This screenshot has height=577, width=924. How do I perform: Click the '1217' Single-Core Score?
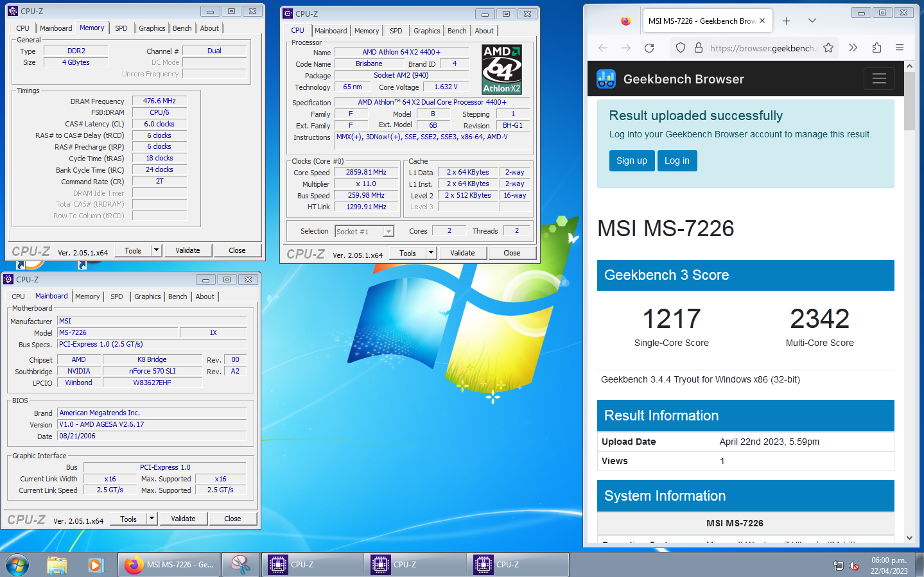[x=672, y=319]
